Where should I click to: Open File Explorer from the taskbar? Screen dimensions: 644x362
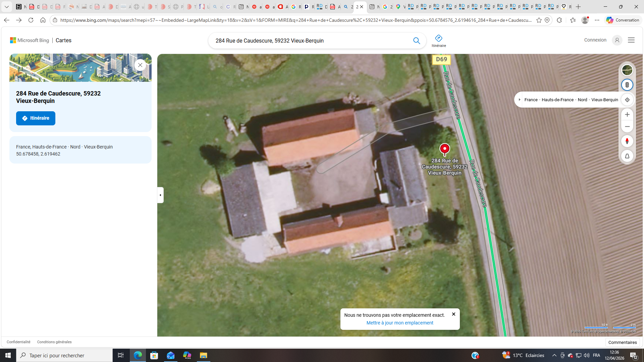(x=203, y=355)
